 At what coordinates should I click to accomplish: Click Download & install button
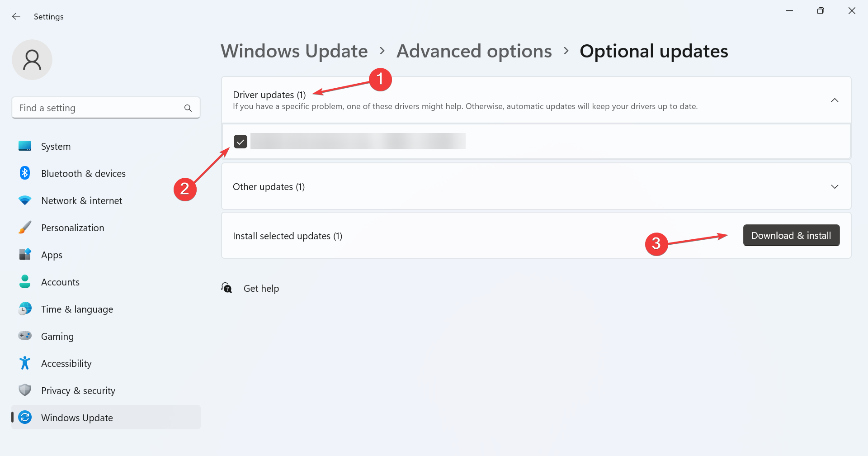(x=791, y=235)
